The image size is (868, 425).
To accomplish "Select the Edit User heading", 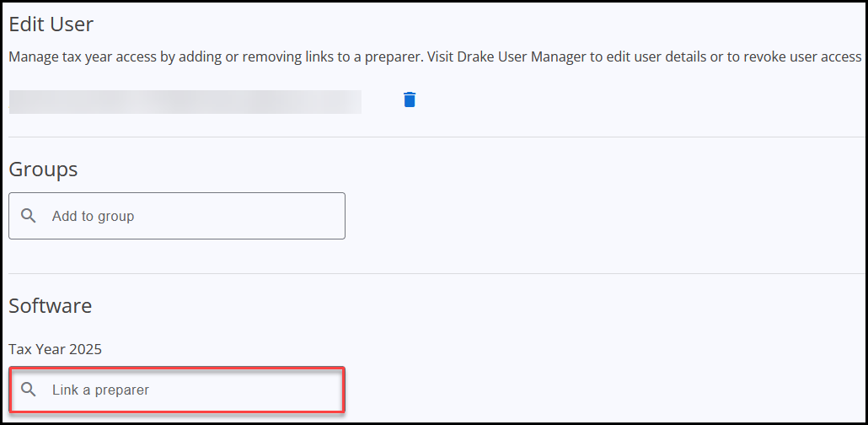I will coord(51,24).
